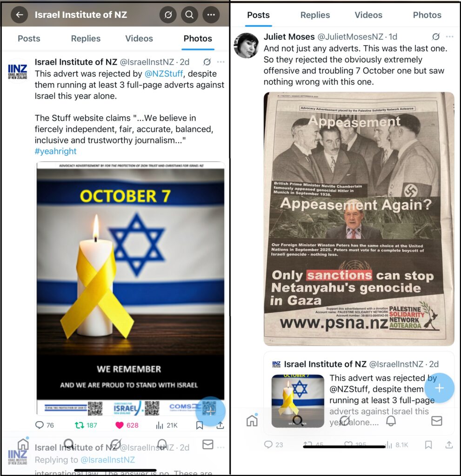Switch to the Replies tab on the left profile
Viewport: 461px width, 476px height.
point(86,39)
